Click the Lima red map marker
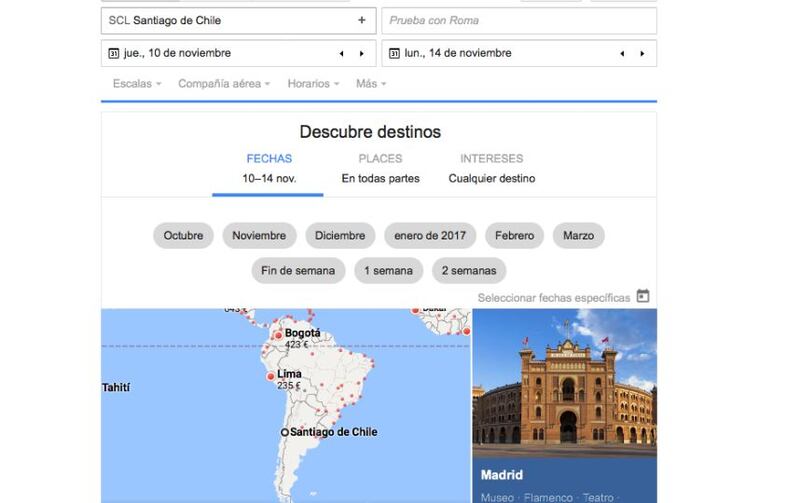The image size is (800, 503). (270, 376)
